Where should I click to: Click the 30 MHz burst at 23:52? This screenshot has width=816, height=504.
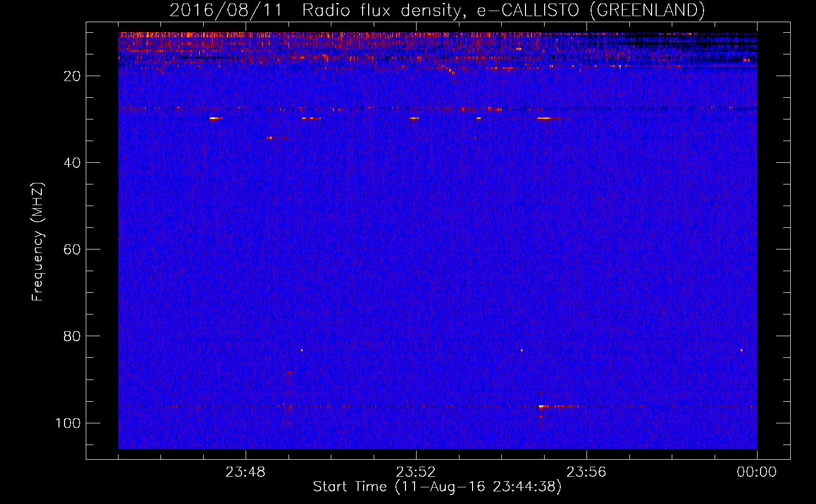414,118
